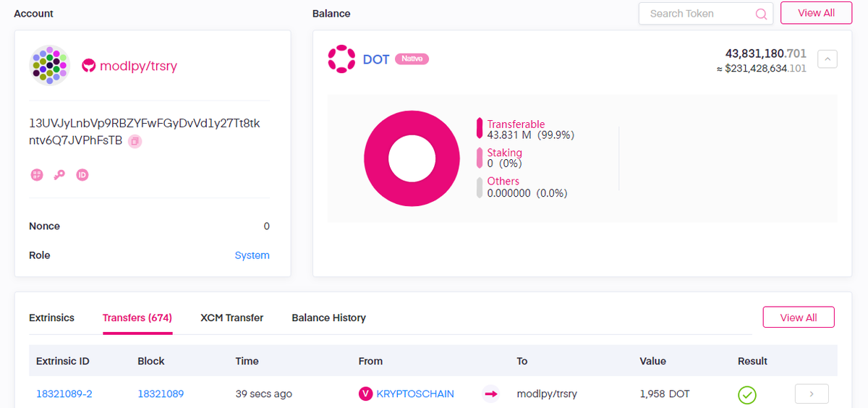The height and width of the screenshot is (408, 868).
Task: Click the ≈ $231,428,634.101 value
Action: pyautogui.click(x=761, y=69)
